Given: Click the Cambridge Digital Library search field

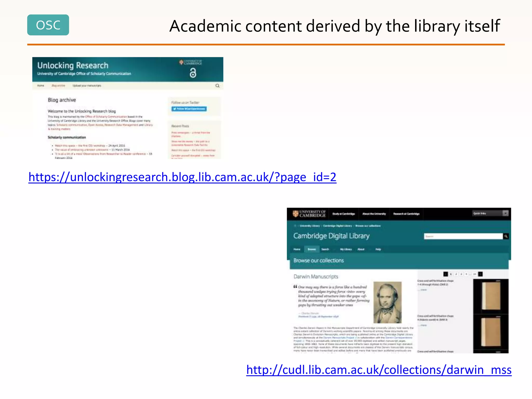Looking at the screenshot, I should click(x=463, y=236).
